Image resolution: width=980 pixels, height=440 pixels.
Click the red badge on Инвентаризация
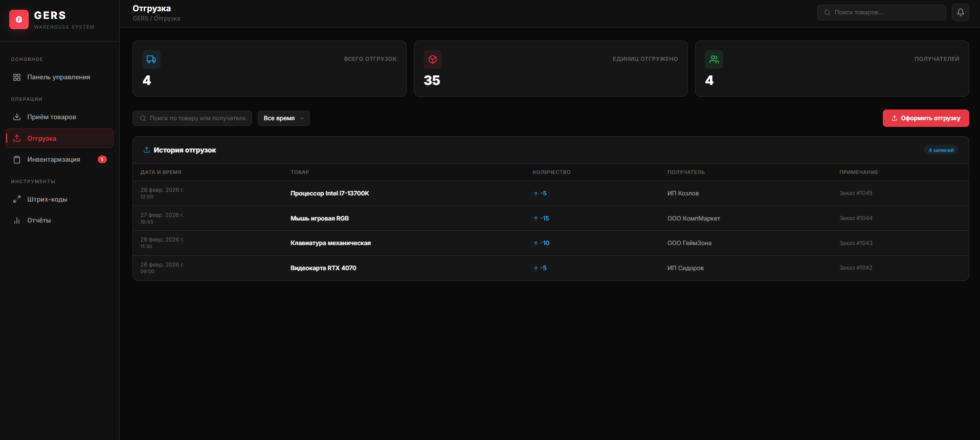[102, 160]
